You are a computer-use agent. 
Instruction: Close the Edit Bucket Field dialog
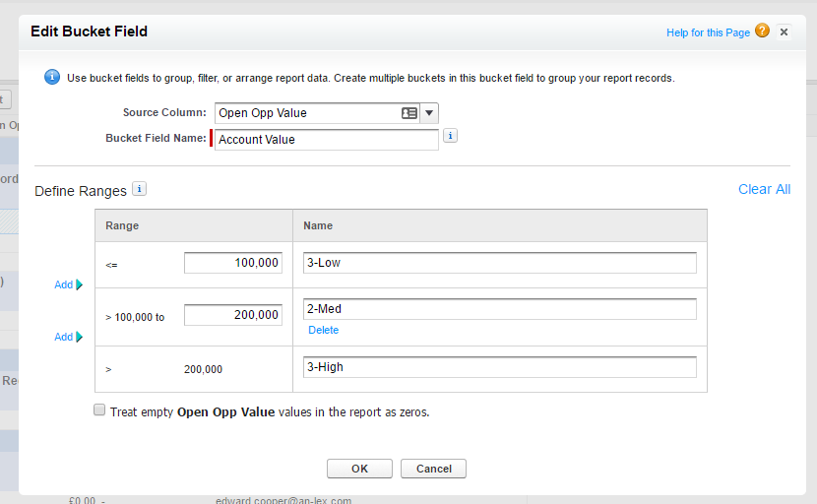tap(784, 32)
